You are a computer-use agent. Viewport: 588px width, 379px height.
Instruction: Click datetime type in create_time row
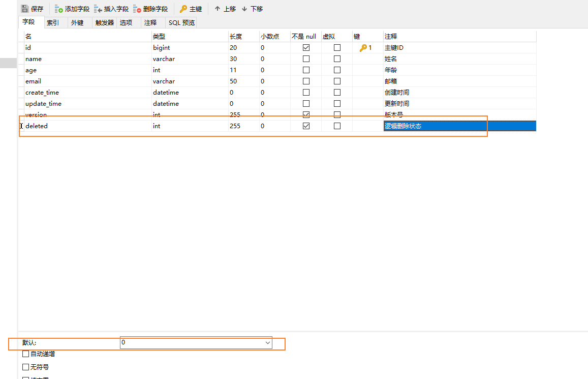(190, 92)
